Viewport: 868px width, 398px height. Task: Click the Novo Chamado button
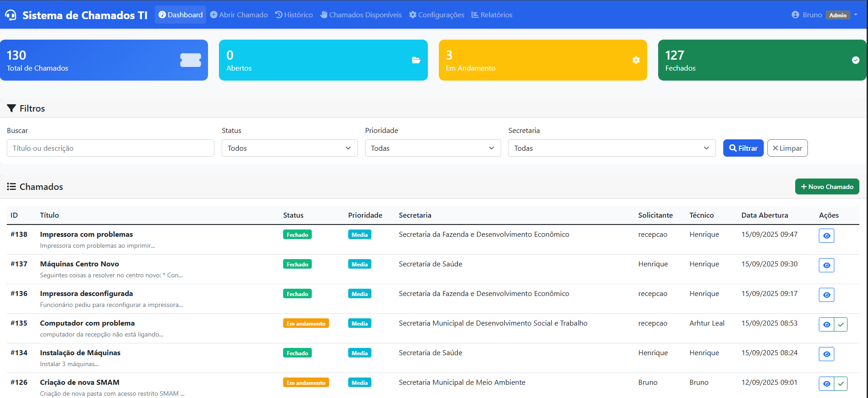[x=827, y=187]
